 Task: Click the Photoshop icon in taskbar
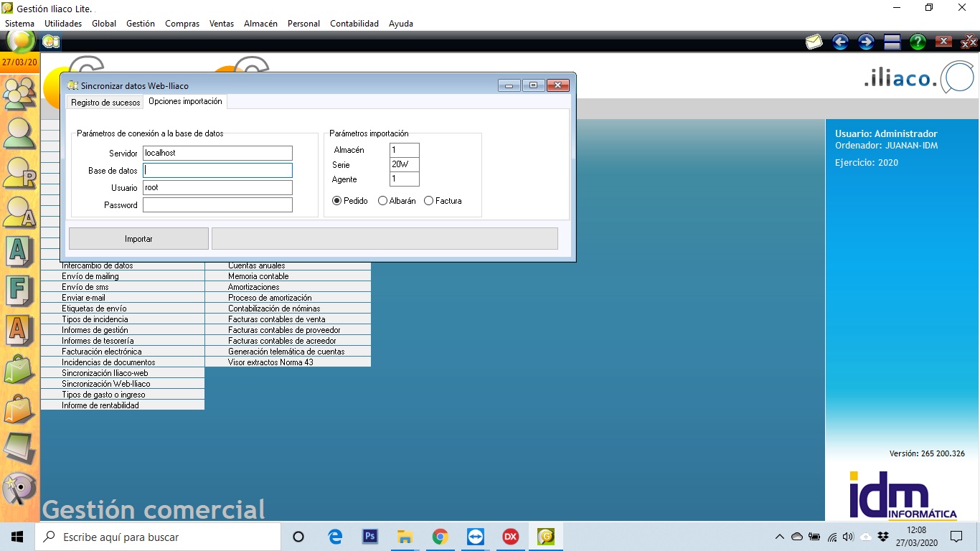pyautogui.click(x=370, y=537)
